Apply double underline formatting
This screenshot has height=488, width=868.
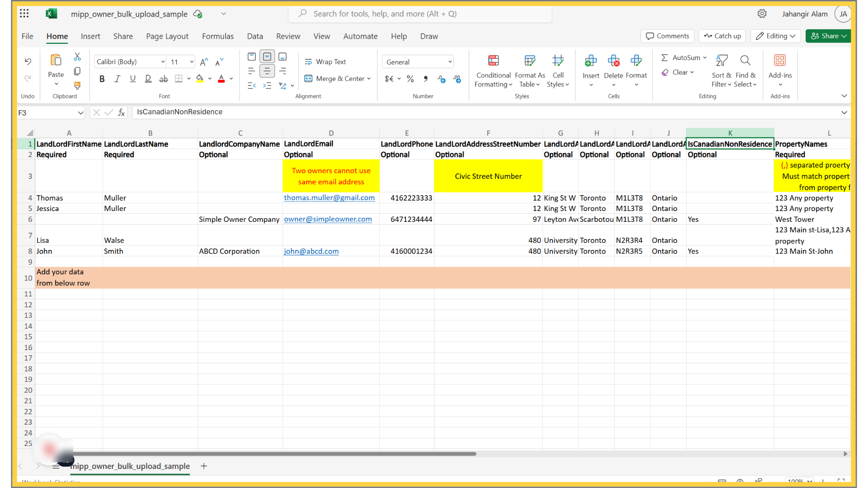coord(148,79)
